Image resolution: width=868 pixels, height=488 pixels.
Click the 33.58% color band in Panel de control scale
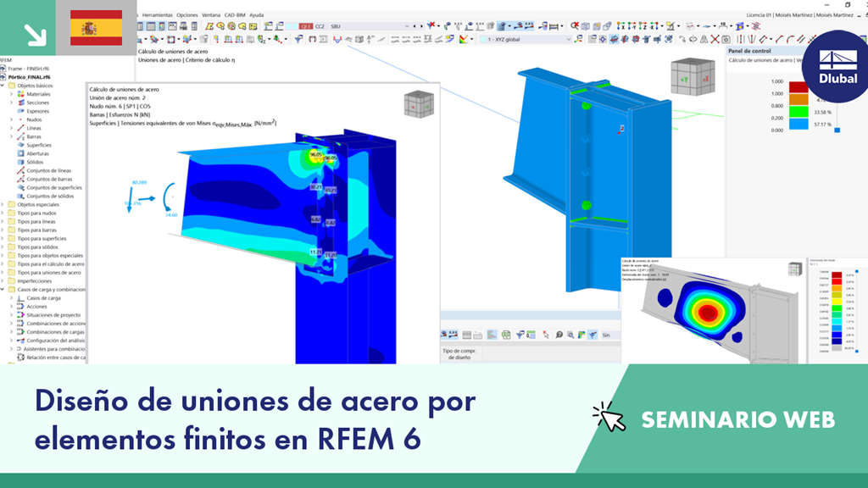(x=798, y=112)
